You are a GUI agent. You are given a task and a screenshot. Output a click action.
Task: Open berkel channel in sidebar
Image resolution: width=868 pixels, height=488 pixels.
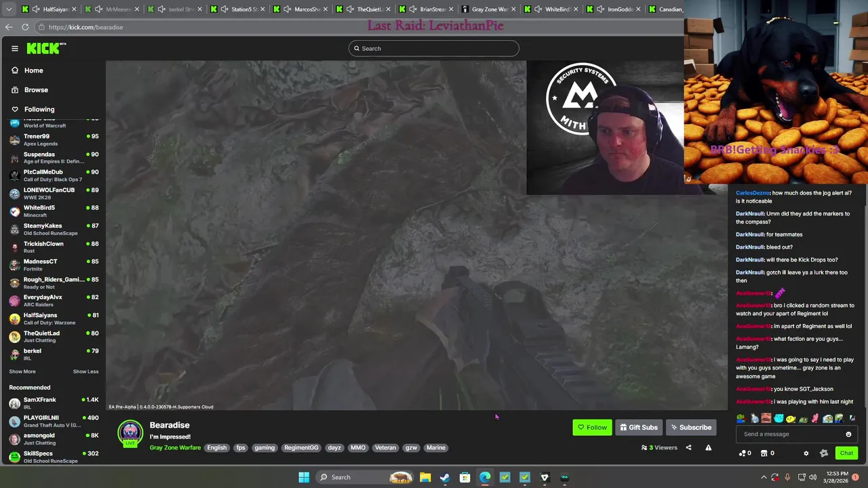[54, 354]
